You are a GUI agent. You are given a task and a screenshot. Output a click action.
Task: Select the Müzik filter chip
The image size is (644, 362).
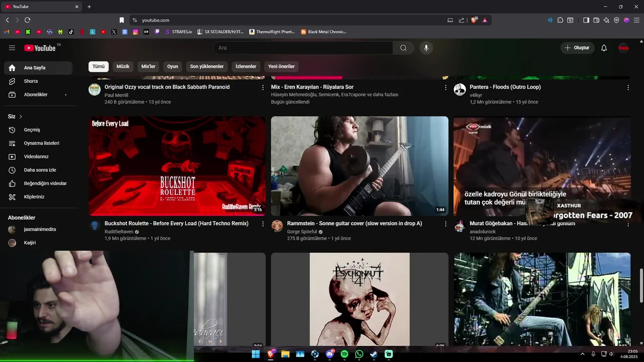(123, 66)
